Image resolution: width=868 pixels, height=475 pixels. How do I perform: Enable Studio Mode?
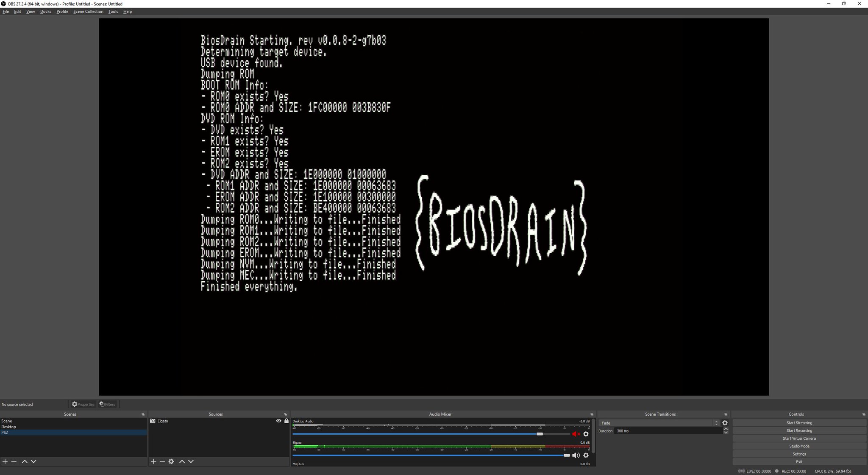point(799,446)
